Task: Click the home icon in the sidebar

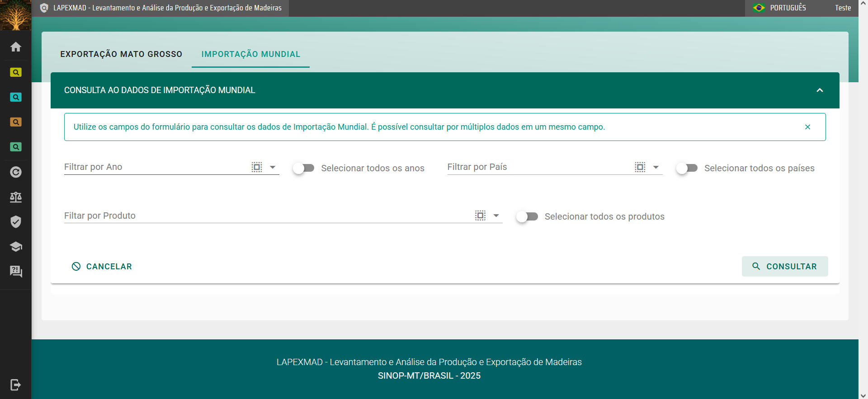Action: [16, 47]
